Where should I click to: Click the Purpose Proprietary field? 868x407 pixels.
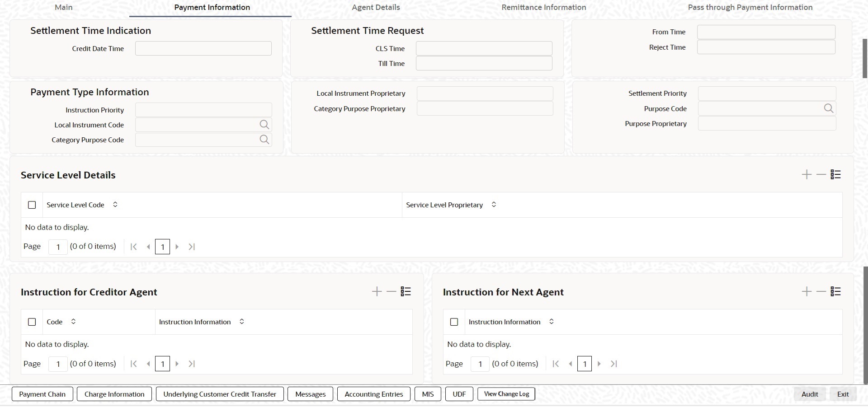[x=767, y=123]
